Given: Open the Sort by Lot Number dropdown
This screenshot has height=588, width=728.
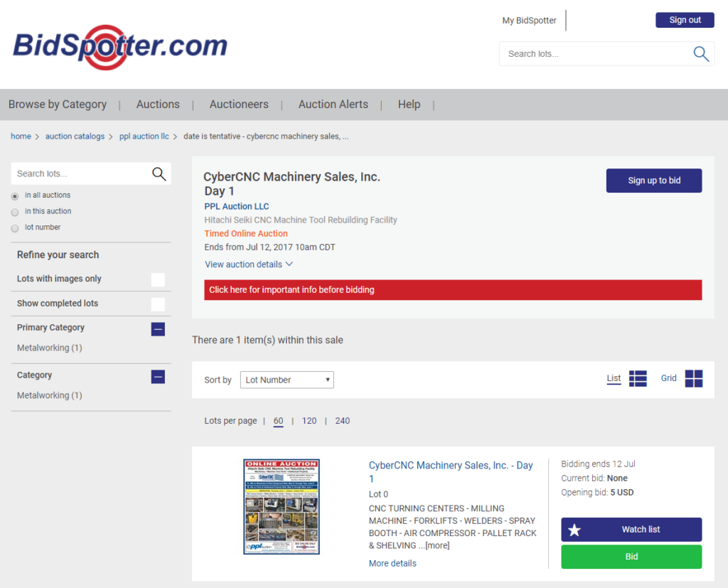Looking at the screenshot, I should point(287,380).
